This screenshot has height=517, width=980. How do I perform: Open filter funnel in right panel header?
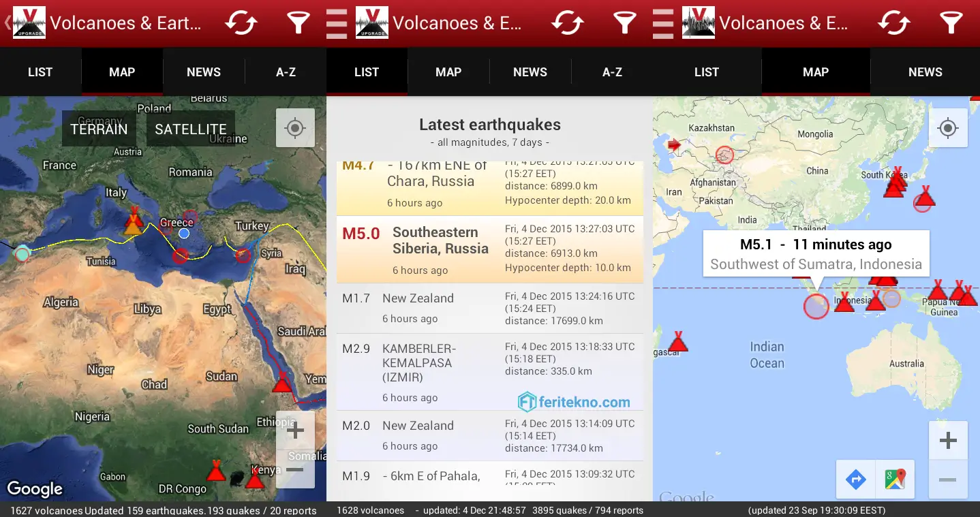[951, 22]
